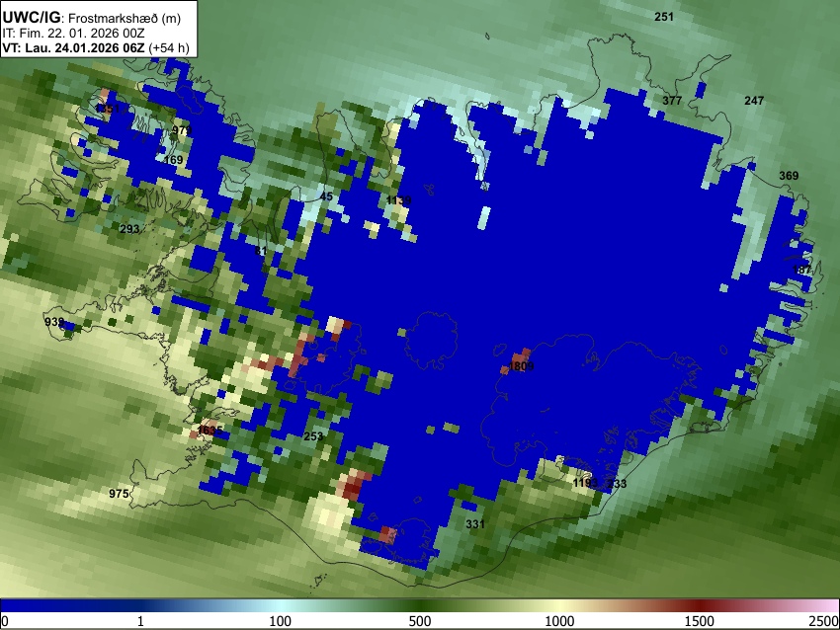Click the map value 938
The height and width of the screenshot is (630, 840).
click(54, 322)
